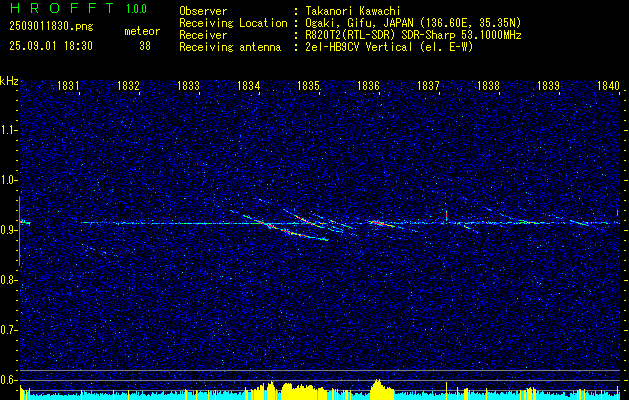Select the version number 1.0.0
The height and width of the screenshot is (400, 629).
[136, 9]
